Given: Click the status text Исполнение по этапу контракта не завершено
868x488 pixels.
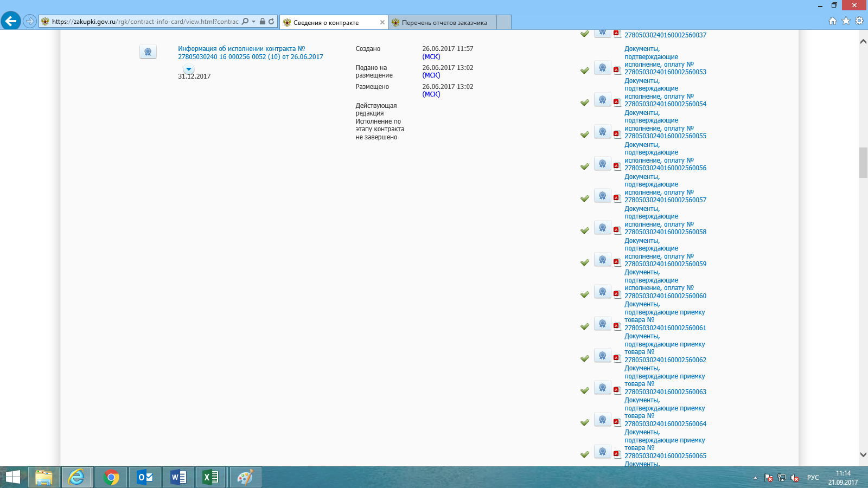Looking at the screenshot, I should click(x=380, y=130).
